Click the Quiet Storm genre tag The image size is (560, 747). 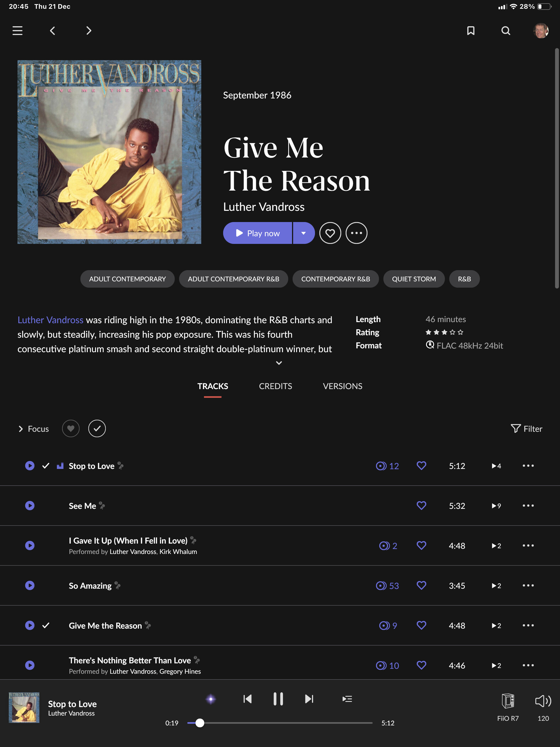pyautogui.click(x=414, y=279)
